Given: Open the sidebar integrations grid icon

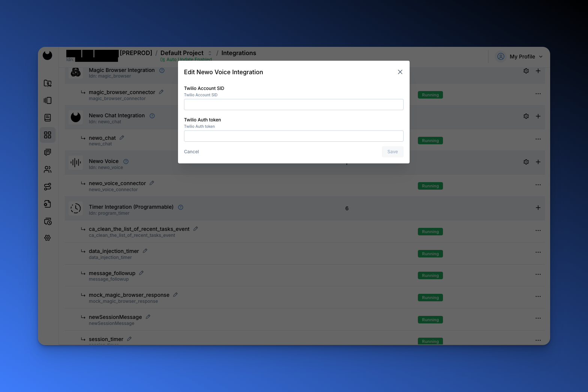Looking at the screenshot, I should point(48,135).
